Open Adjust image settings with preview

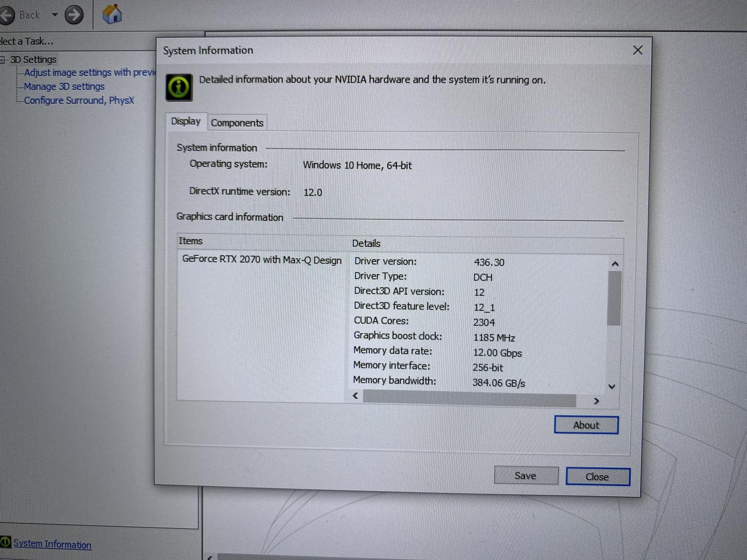click(90, 73)
